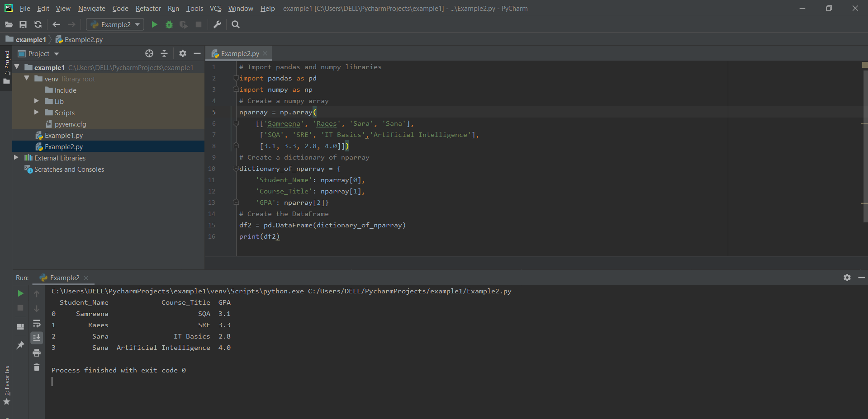Click the editor vertical scrollbar
Image resolution: width=868 pixels, height=419 pixels.
865,145
